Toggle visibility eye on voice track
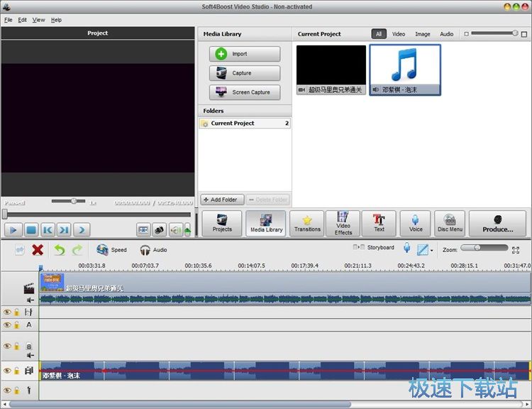 7,391
